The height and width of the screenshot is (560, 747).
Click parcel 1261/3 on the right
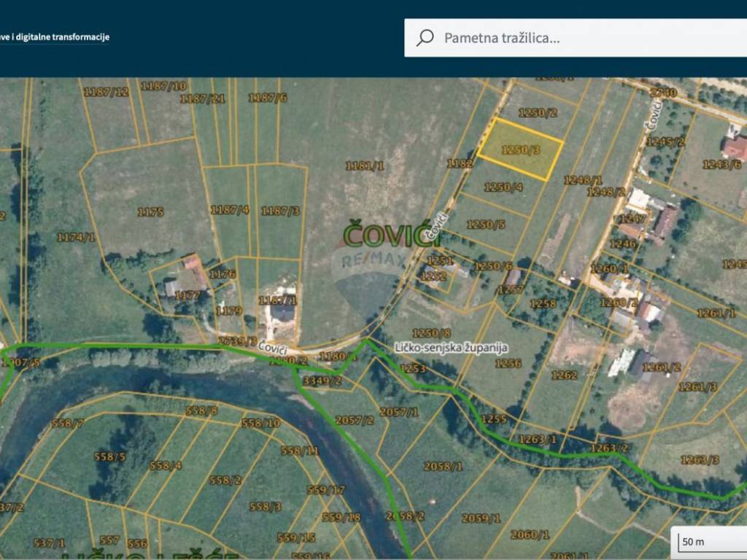(x=697, y=386)
